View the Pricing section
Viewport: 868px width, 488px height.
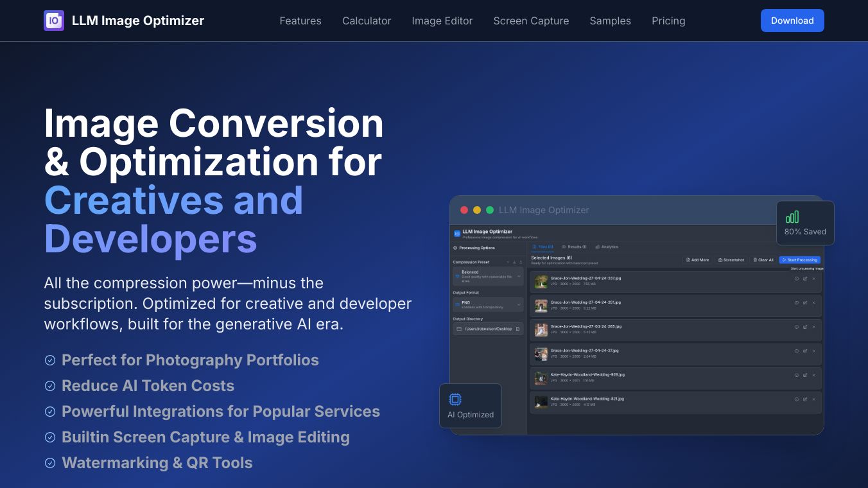[x=668, y=21]
